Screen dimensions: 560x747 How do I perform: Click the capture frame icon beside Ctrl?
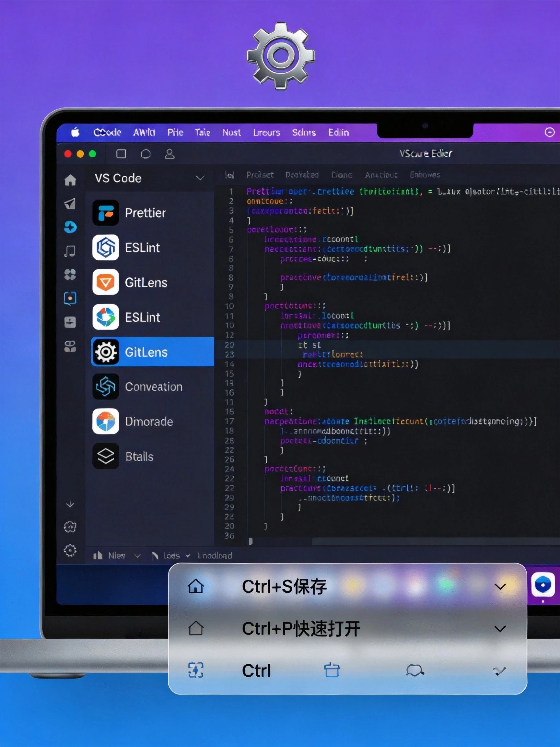click(x=196, y=670)
